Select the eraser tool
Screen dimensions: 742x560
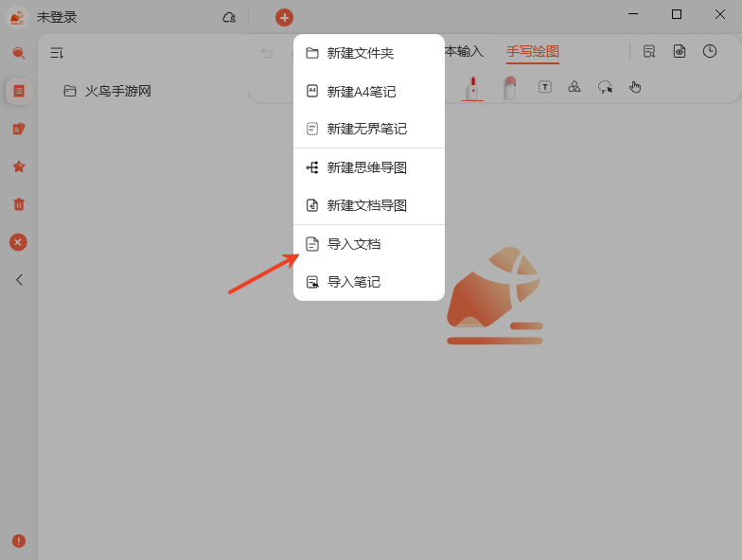click(509, 87)
